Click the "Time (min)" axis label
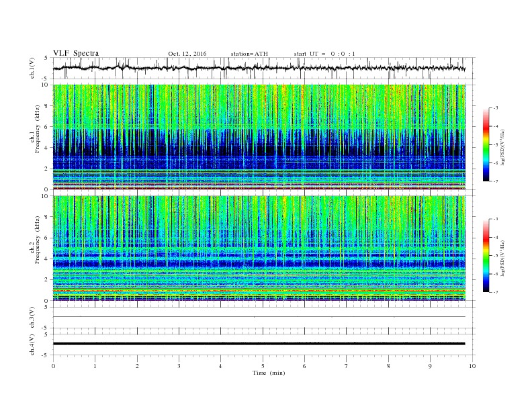Screen dimensions: 532x411 (269, 373)
